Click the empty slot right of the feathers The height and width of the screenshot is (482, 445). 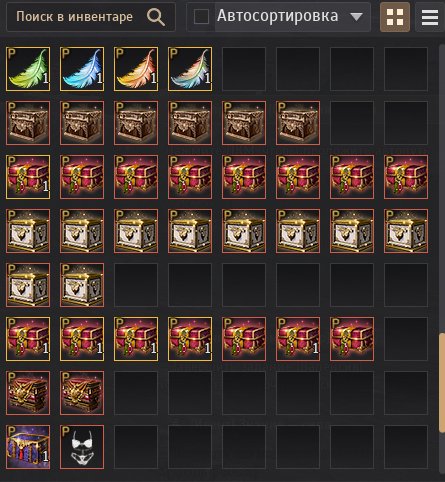pyautogui.click(x=244, y=69)
